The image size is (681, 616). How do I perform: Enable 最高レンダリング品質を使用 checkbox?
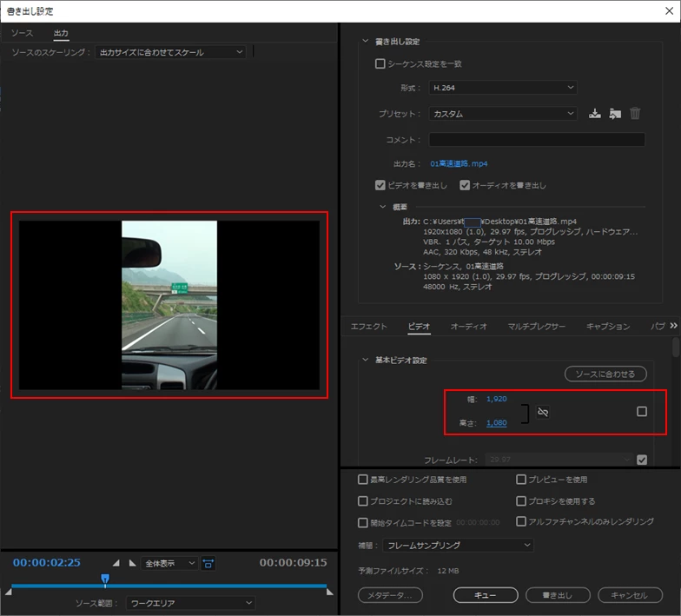[363, 480]
